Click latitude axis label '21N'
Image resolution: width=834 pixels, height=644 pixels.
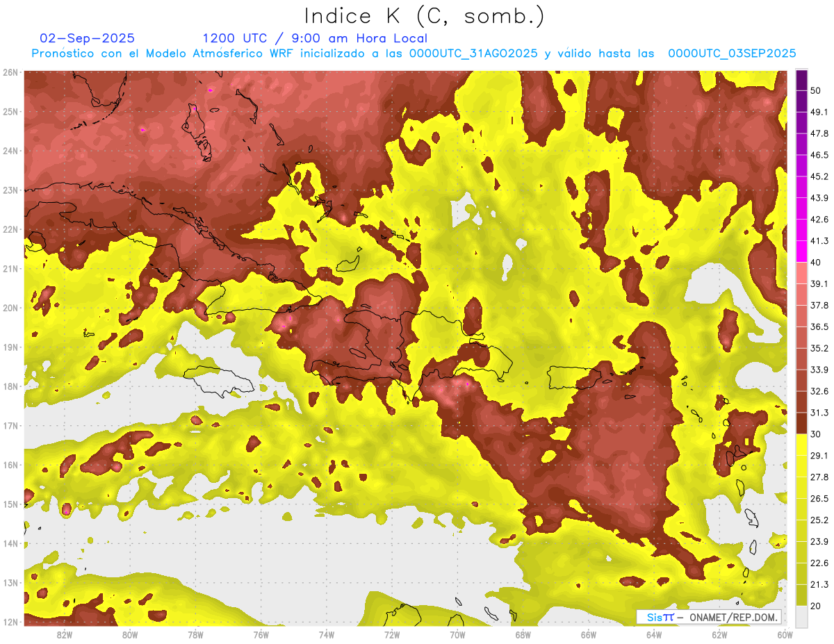tap(10, 269)
